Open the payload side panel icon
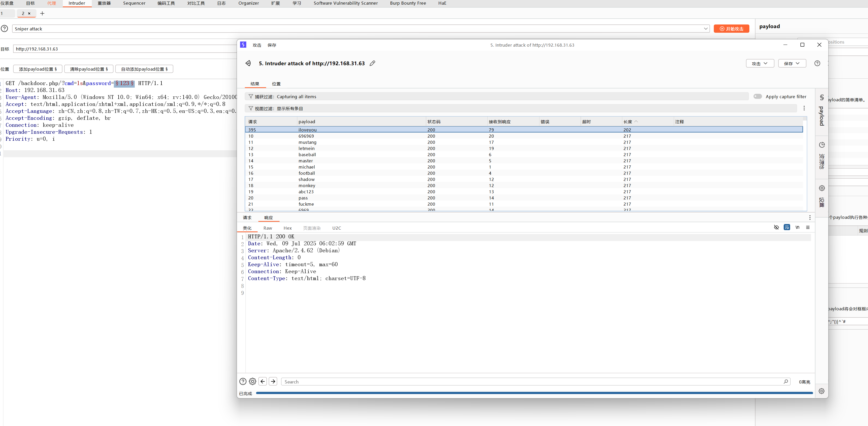Screen dimensions: 868x426 click(x=822, y=97)
